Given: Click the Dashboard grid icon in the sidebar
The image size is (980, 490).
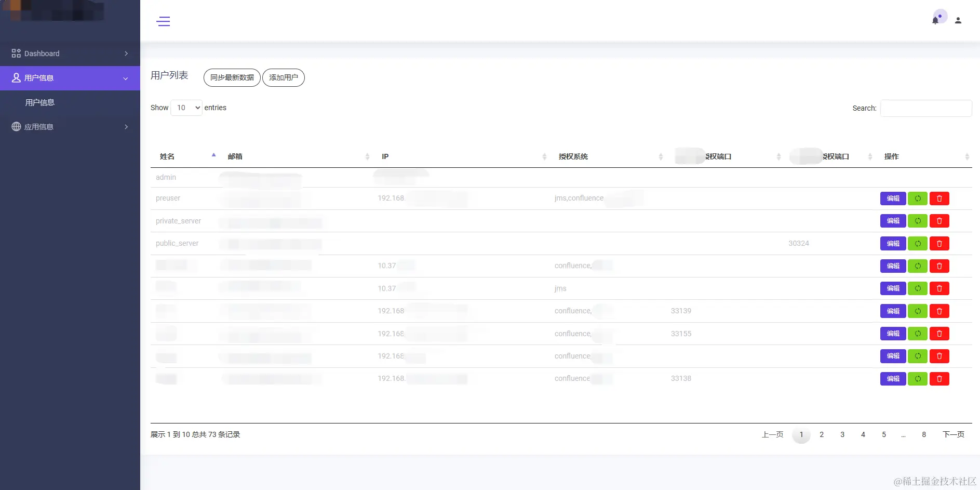Looking at the screenshot, I should (x=16, y=54).
